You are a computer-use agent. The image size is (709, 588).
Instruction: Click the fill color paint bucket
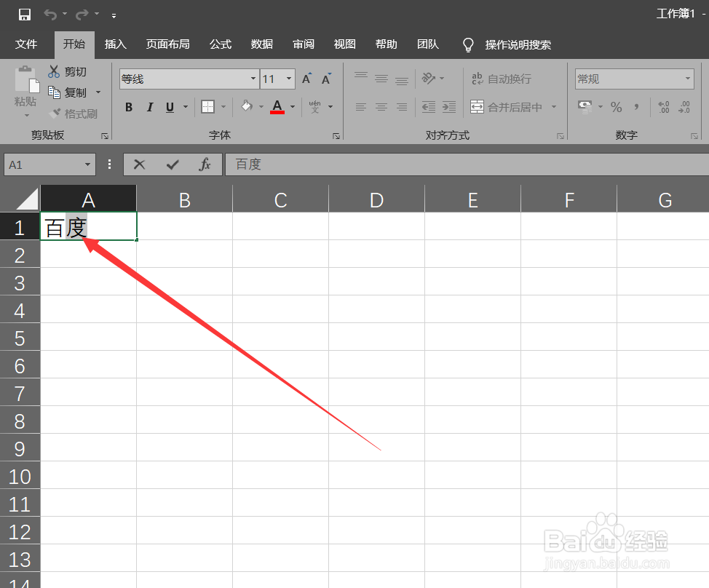[247, 107]
